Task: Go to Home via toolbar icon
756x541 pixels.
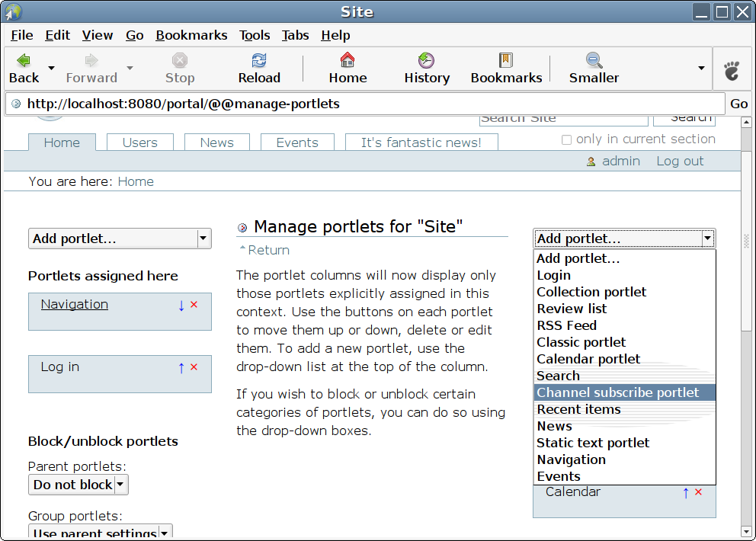Action: tap(348, 61)
